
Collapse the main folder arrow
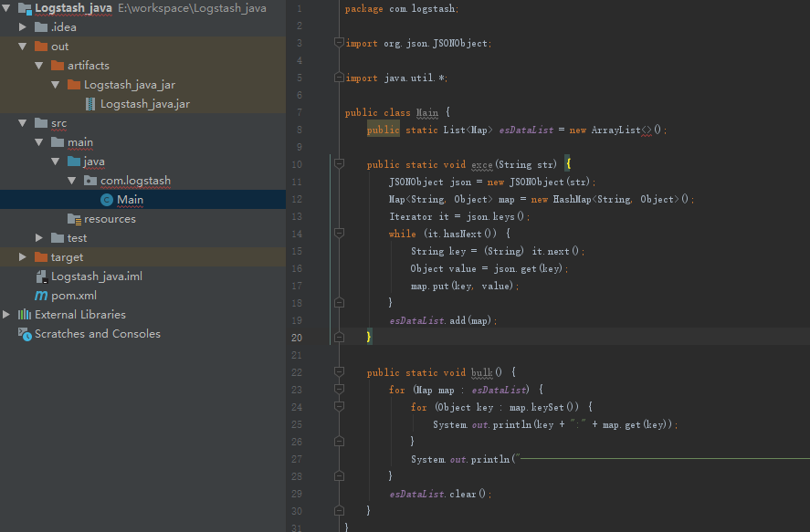[x=39, y=142]
